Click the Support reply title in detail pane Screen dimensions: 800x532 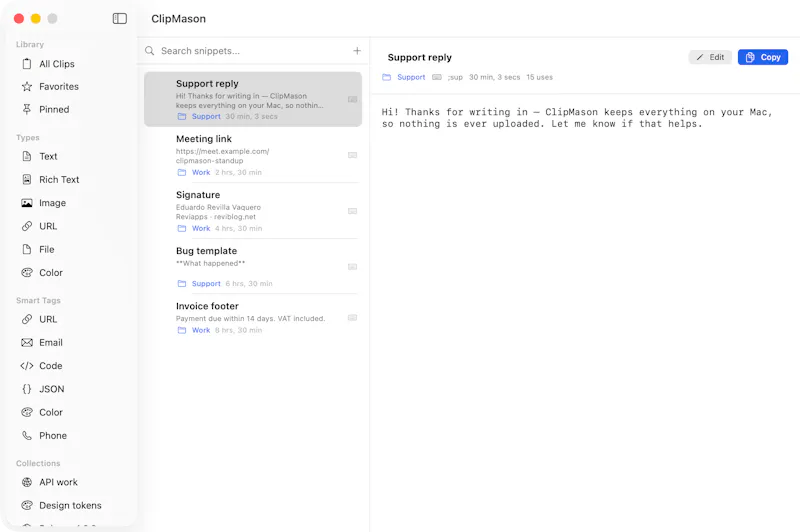tap(419, 58)
